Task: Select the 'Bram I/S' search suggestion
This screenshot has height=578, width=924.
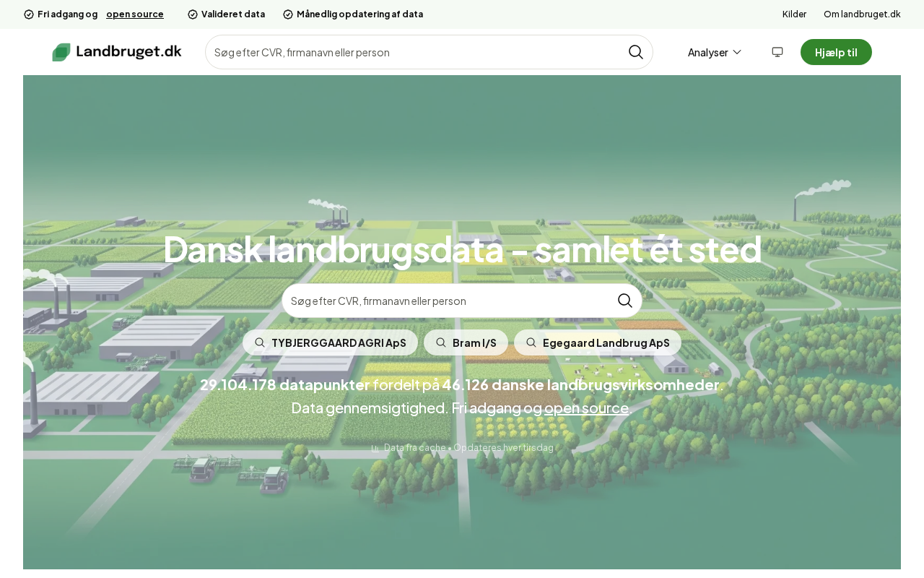Action: point(466,342)
